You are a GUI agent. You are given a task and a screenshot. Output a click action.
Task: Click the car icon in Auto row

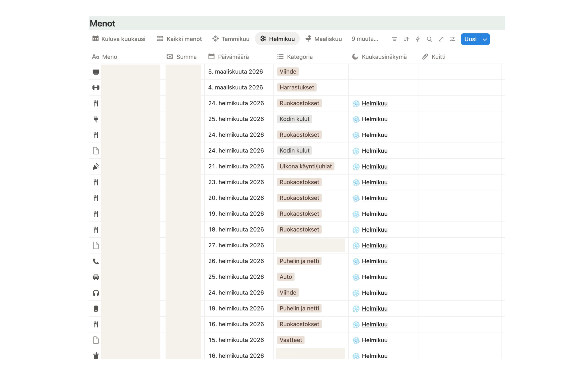coord(96,277)
